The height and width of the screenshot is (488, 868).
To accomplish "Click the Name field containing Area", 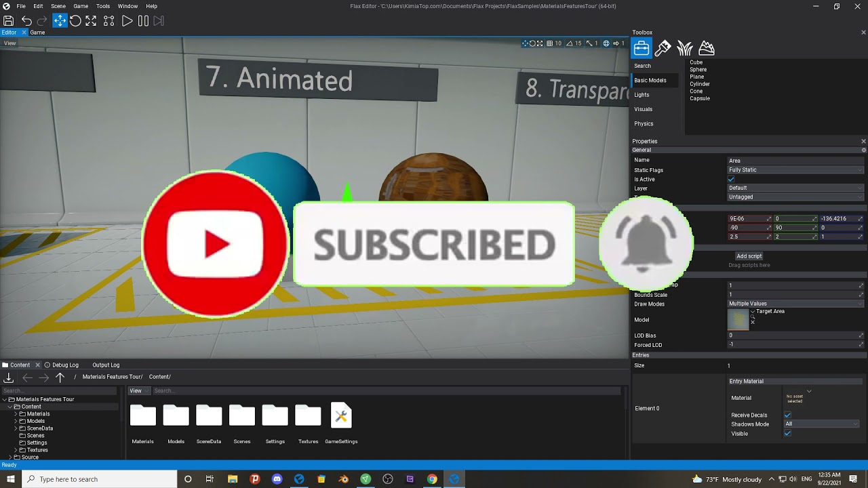I will click(x=795, y=161).
